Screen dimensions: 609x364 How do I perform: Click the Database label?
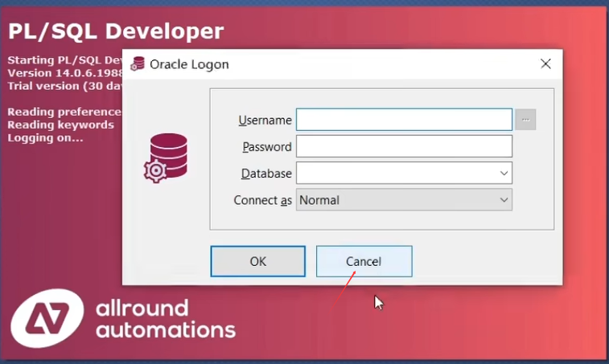(266, 174)
